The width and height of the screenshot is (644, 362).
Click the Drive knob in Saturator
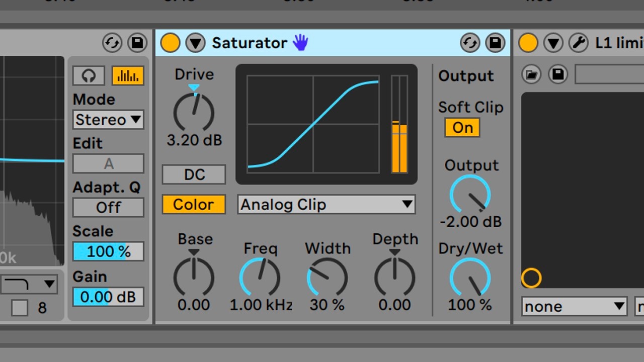tap(194, 113)
